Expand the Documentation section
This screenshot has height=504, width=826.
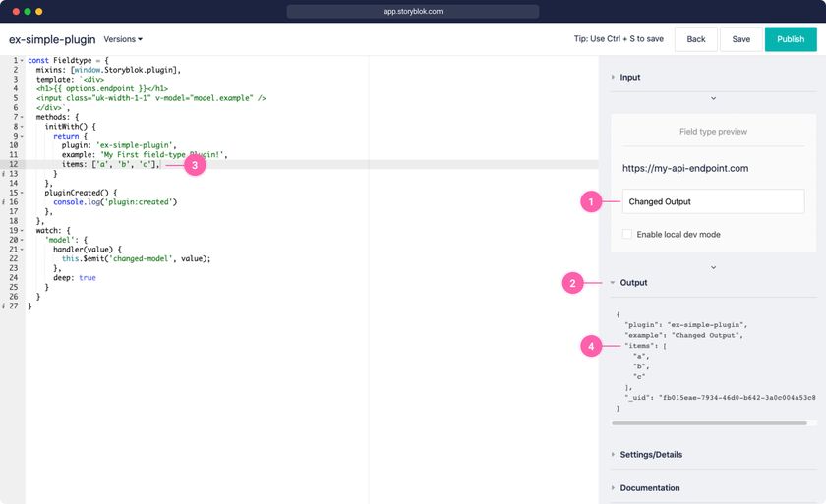(650, 488)
